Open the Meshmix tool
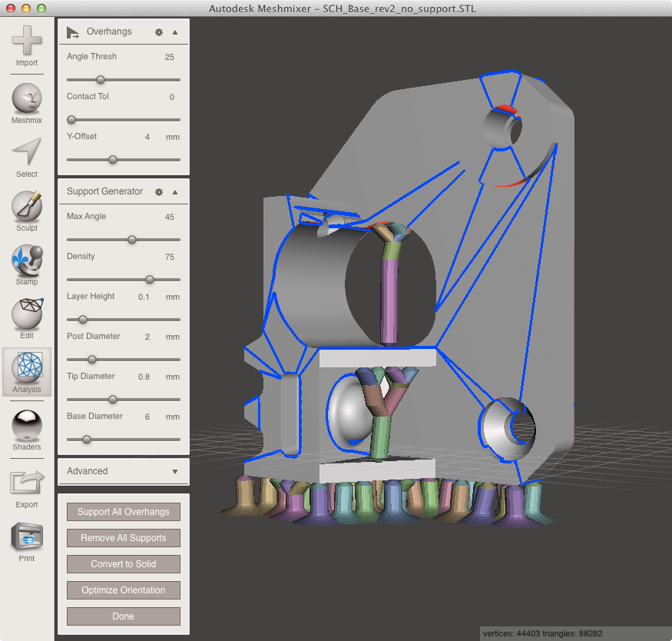The image size is (672, 641). [27, 103]
